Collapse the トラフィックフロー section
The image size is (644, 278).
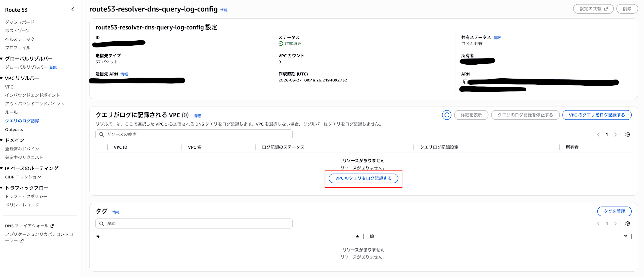pyautogui.click(x=2, y=188)
